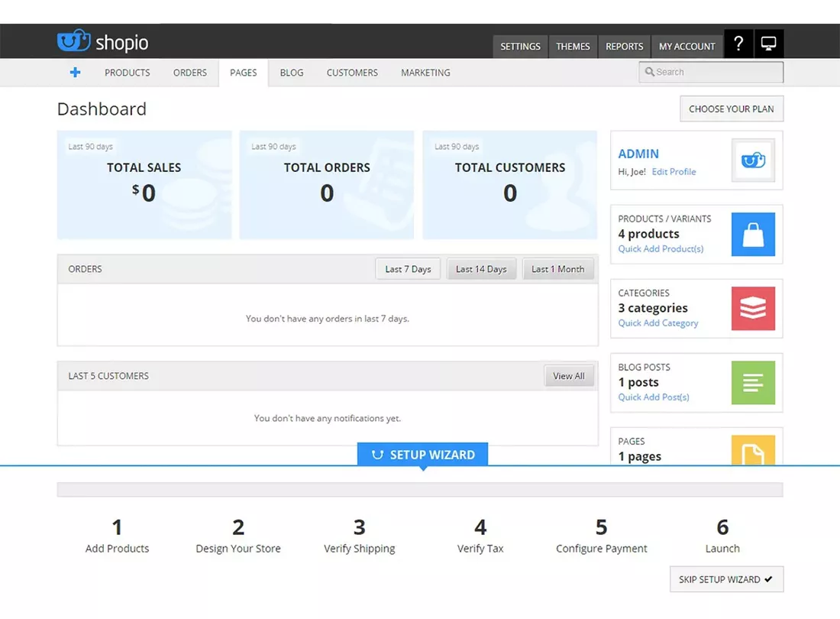
Task: Click the monitor view store icon
Action: [769, 44]
